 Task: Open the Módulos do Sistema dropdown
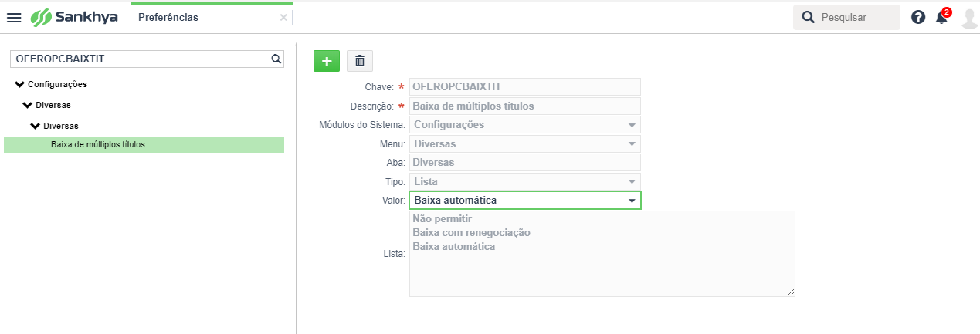(x=524, y=124)
